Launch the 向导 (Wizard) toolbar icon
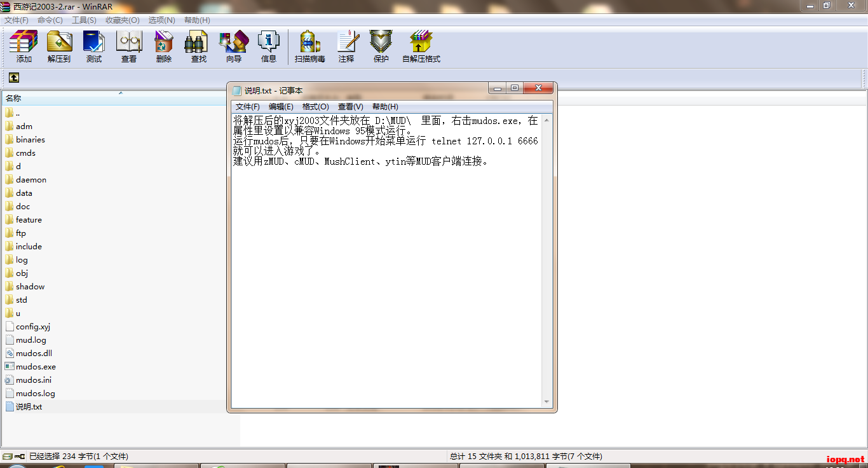Viewport: 868px width, 468px height. [234, 46]
